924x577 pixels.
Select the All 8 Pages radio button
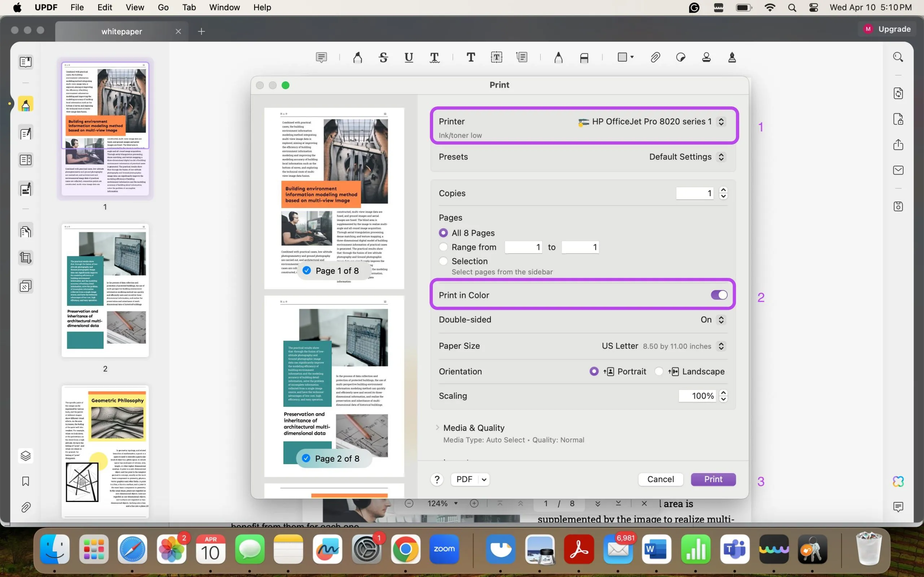tap(443, 232)
